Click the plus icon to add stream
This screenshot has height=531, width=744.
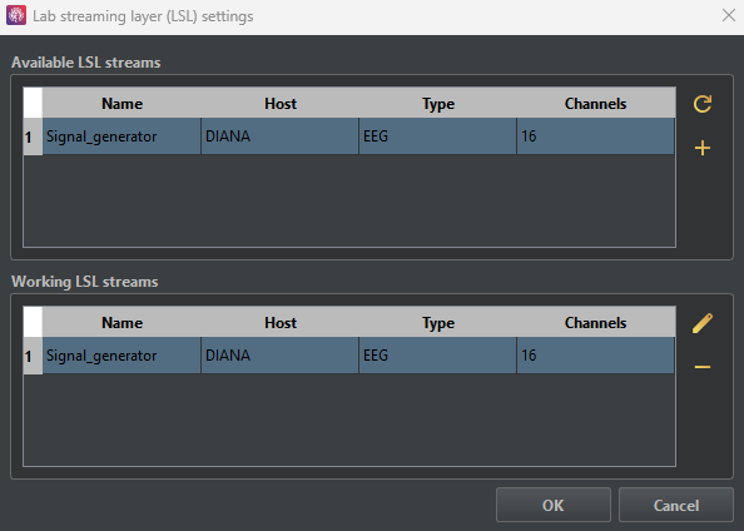tap(702, 149)
